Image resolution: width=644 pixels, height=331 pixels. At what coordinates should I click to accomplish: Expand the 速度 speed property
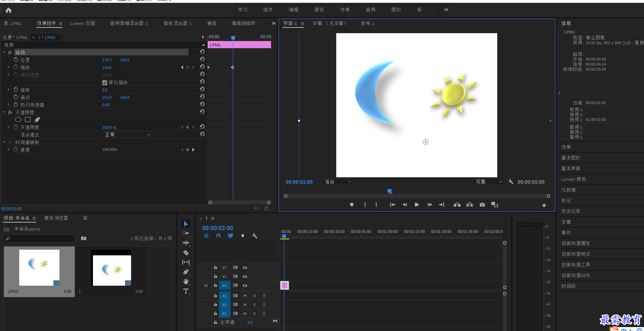point(9,149)
